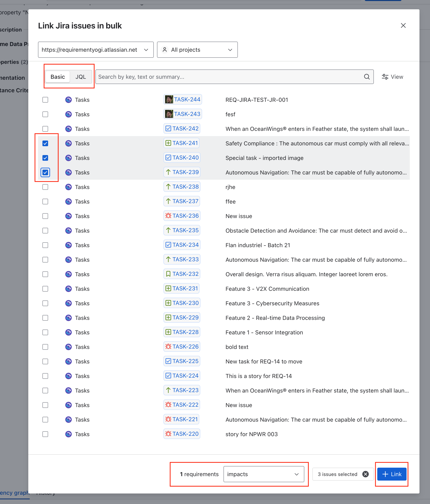Click the plus icon of TASK-228
This screenshot has height=504, width=430.
(168, 332)
